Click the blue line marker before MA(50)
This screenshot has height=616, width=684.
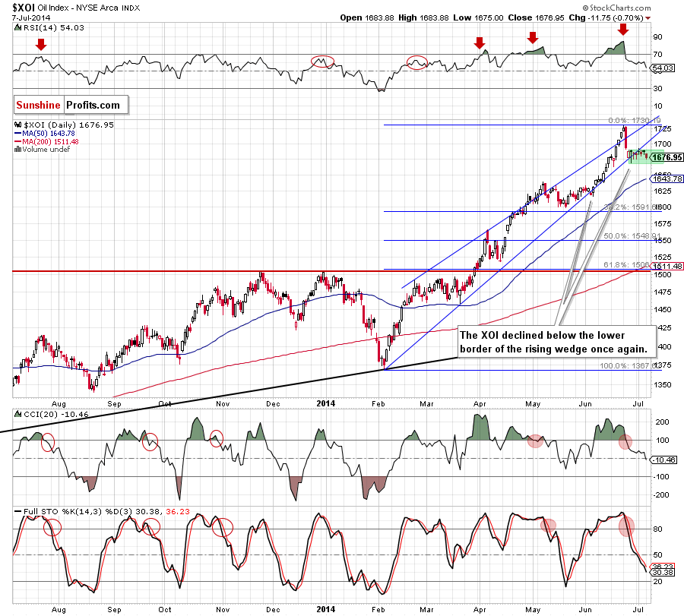tap(18, 134)
